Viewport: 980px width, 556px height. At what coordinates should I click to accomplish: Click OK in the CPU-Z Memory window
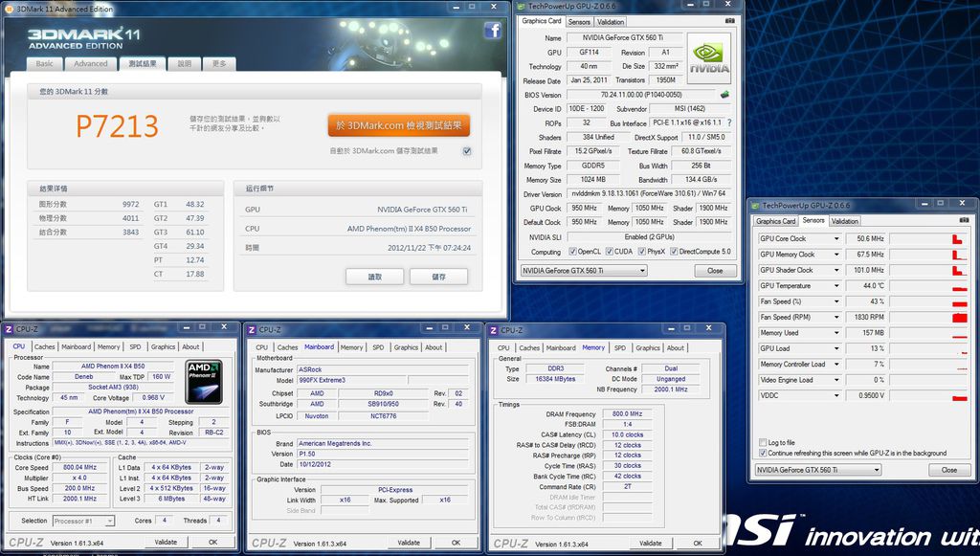698,544
